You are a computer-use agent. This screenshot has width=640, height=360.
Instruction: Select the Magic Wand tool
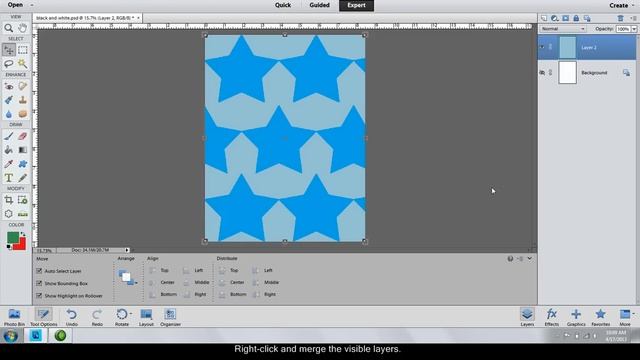coord(23,64)
